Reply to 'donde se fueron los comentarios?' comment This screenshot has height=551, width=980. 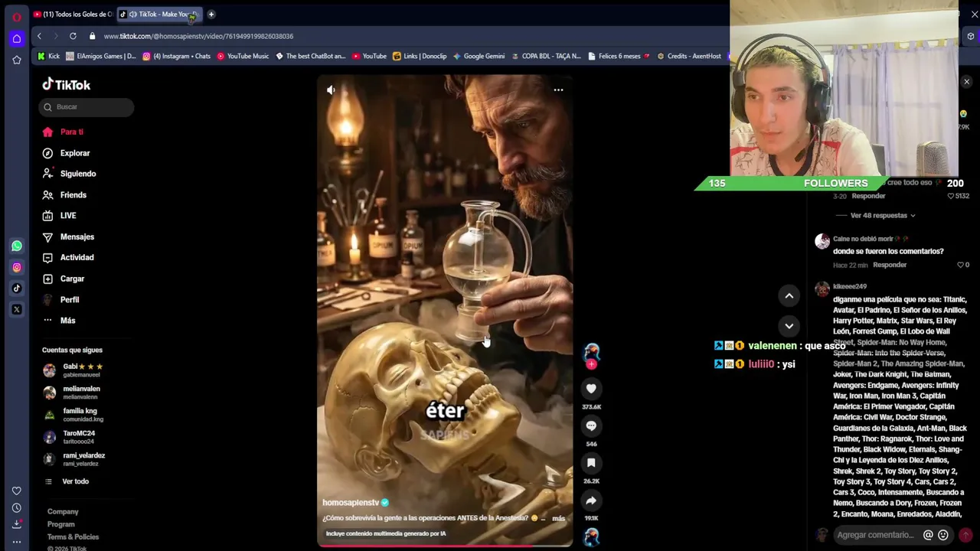point(890,265)
